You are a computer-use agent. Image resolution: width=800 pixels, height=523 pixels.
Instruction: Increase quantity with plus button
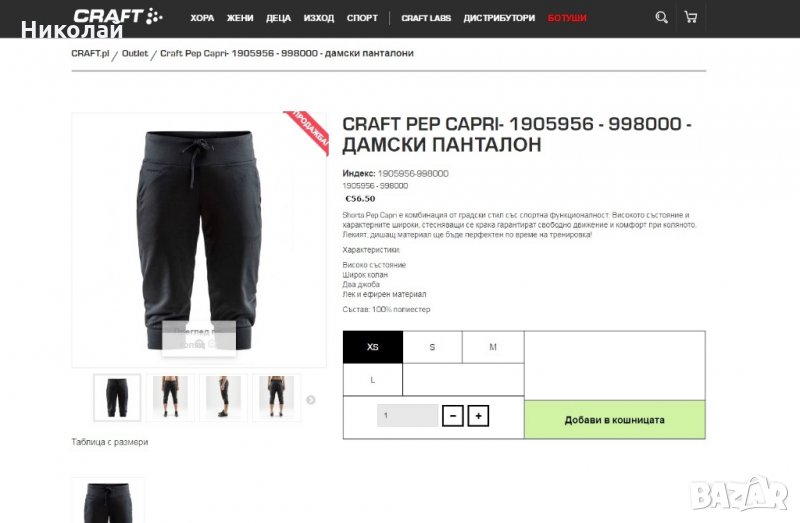pos(478,416)
